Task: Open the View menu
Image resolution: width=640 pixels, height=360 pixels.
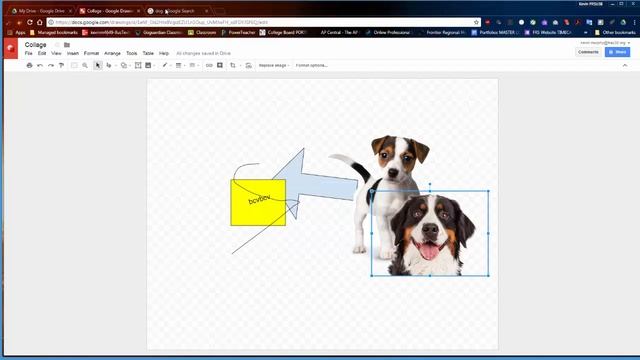Action: pyautogui.click(x=56, y=53)
